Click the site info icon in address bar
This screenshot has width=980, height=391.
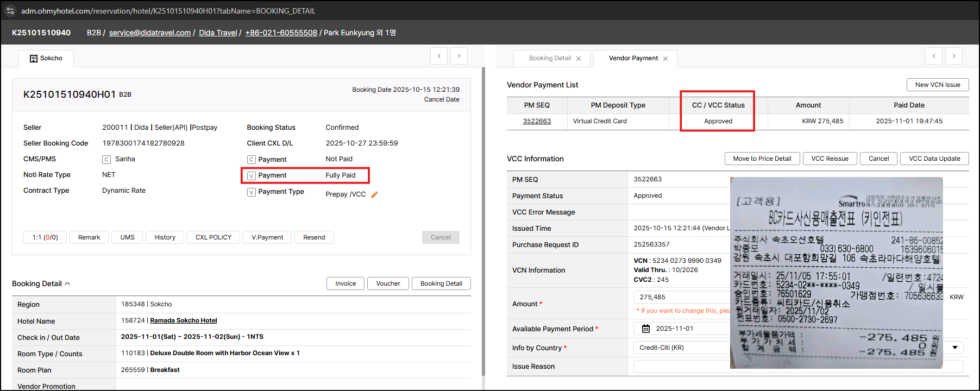click(x=10, y=11)
